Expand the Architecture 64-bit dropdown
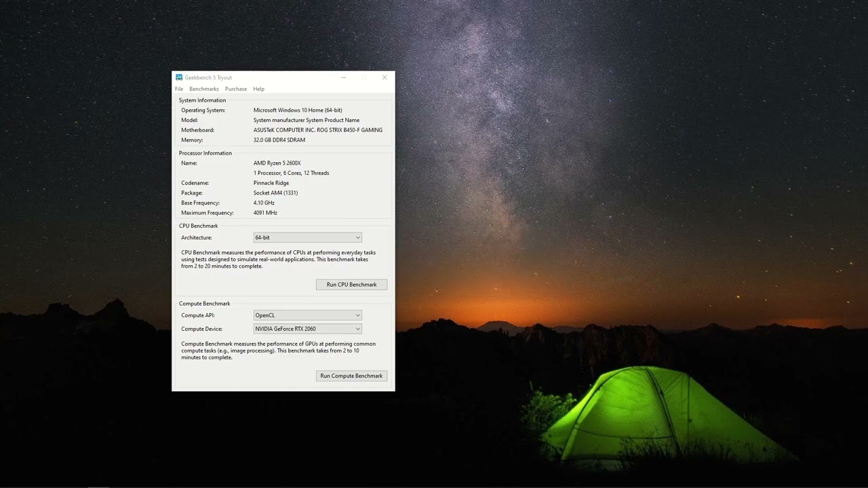 coord(307,237)
